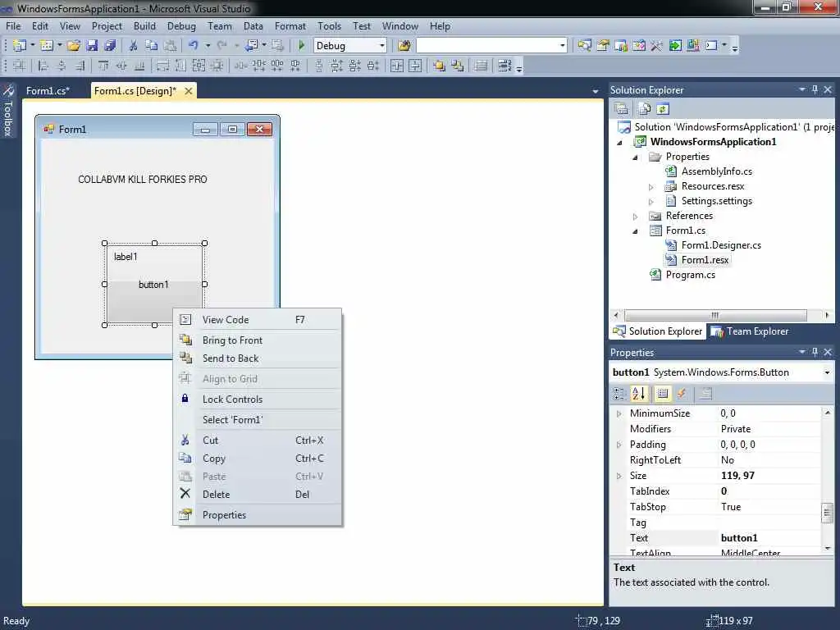Toggle the Properties view button in the Properties panel
Screen dimensions: 840x630
(663, 394)
